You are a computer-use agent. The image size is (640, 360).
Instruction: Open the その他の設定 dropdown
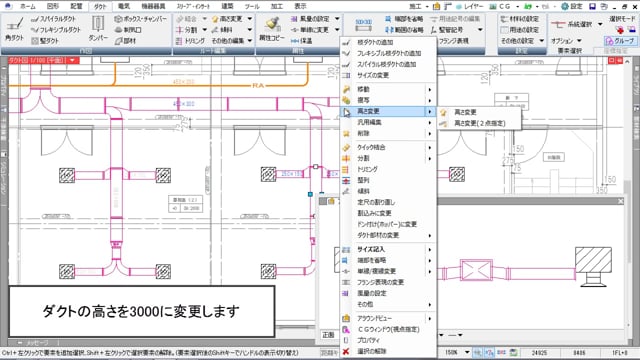coord(522,41)
